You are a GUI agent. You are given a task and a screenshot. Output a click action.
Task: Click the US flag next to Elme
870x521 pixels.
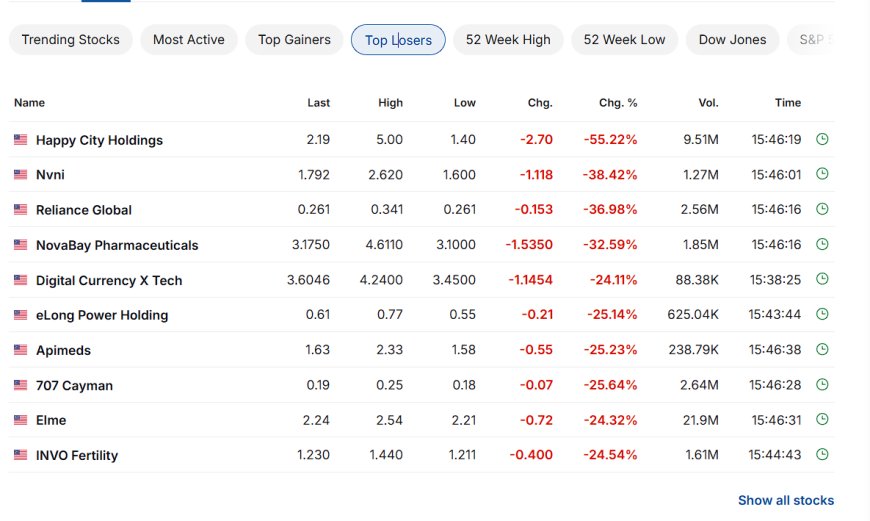coord(21,419)
